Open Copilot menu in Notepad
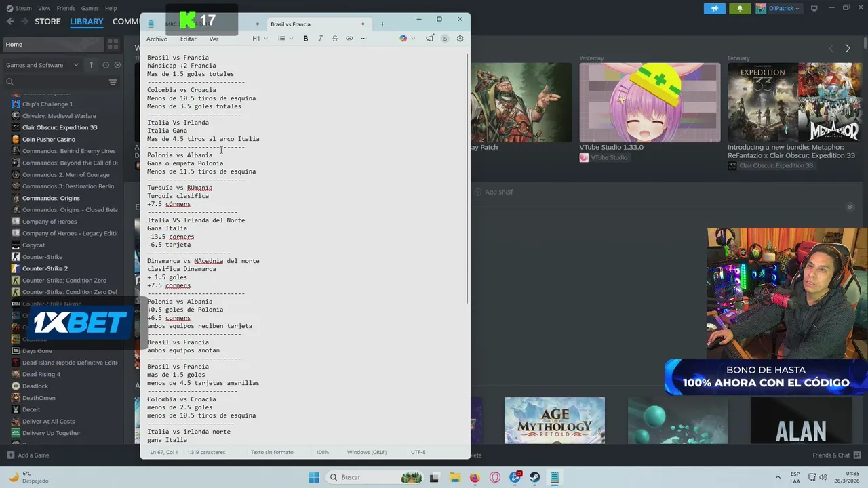Image resolution: width=868 pixels, height=488 pixels. [x=407, y=39]
